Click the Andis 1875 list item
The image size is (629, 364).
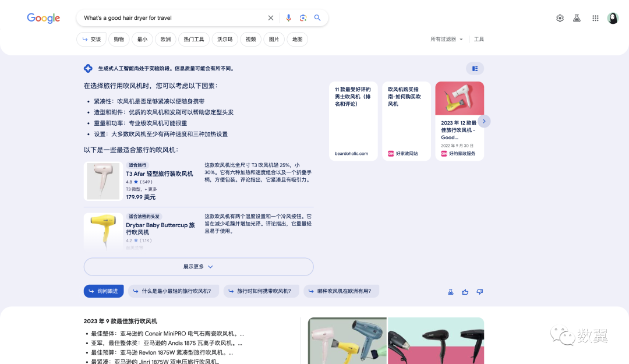pos(167,343)
